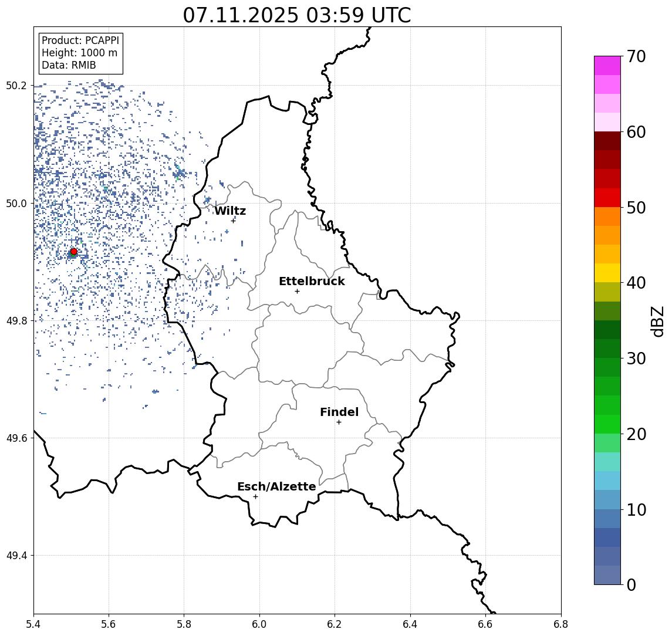Click the 'Product: PCAPPI' legend line
The height and width of the screenshot is (636, 672).
pyautogui.click(x=80, y=40)
